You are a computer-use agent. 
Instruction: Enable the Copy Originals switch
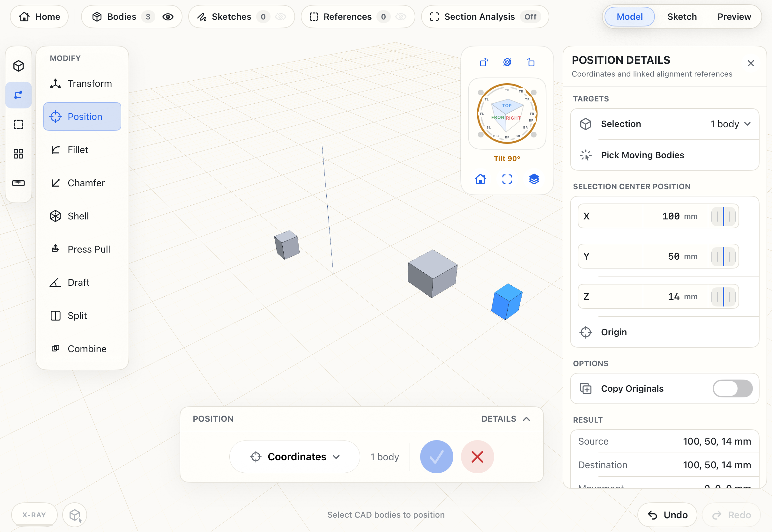point(732,388)
